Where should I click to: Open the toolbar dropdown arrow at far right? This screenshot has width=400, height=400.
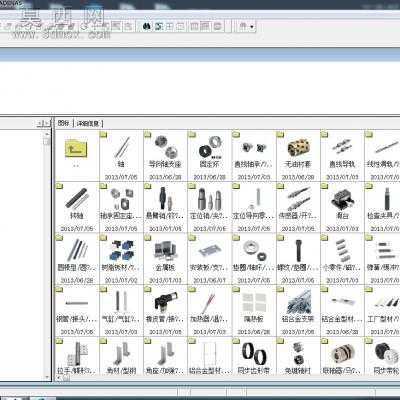tap(252, 26)
